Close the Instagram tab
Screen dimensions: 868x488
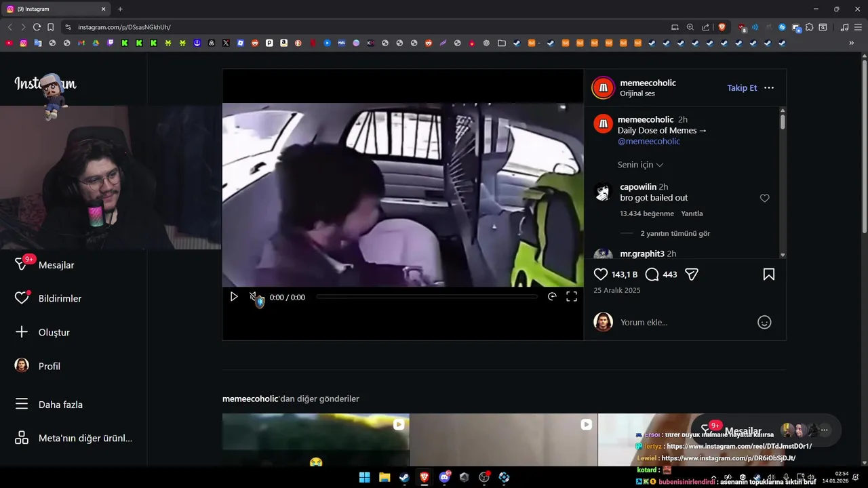(104, 9)
